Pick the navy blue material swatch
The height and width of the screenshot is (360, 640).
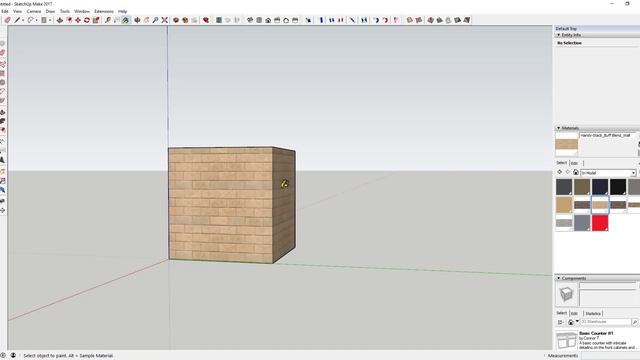click(x=600, y=187)
